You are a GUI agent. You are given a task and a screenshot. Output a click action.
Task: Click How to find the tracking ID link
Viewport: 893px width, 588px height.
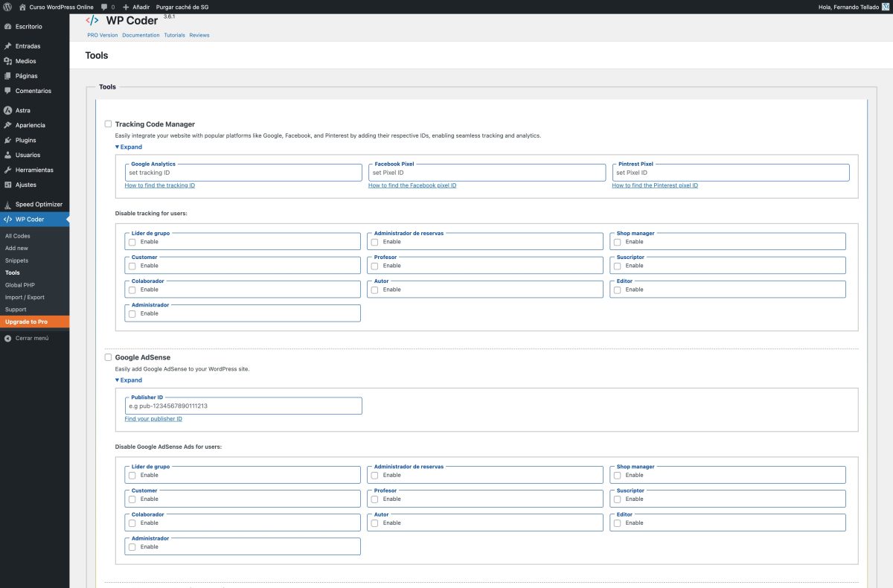click(x=159, y=185)
